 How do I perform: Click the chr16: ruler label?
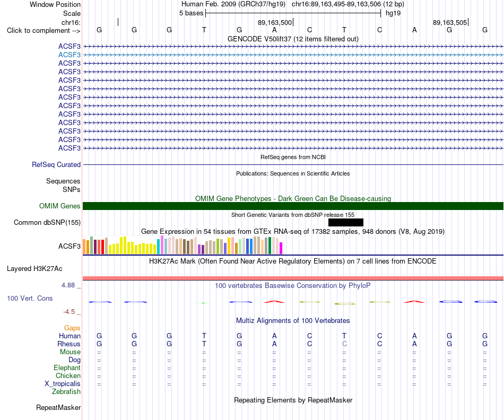(x=71, y=22)
